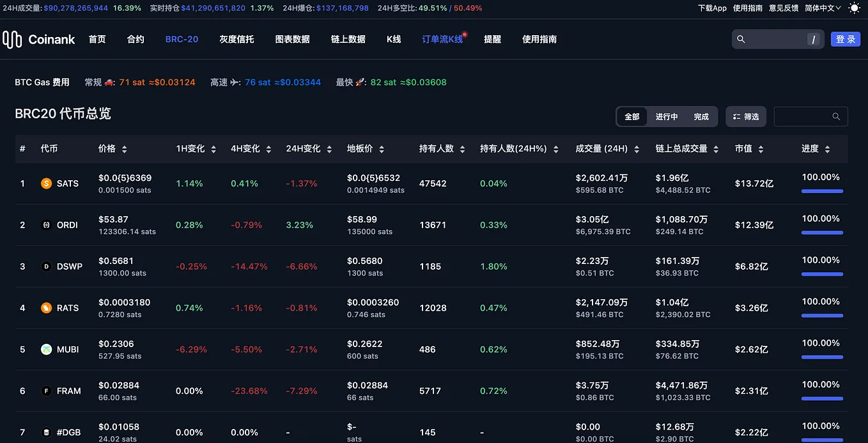
Task: Focus the header search input field
Action: (778, 40)
